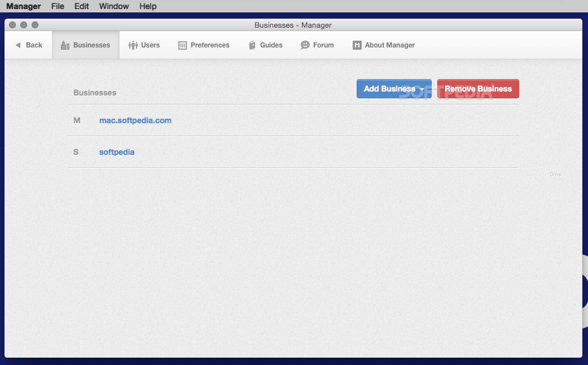Click the Businesses building icon

65,45
